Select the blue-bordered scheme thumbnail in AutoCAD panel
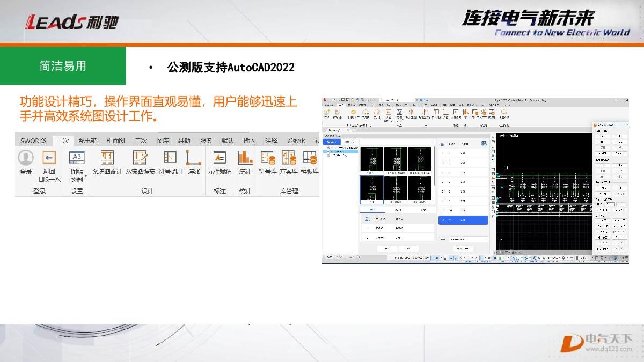Viewport: 644px width, 362px height. [x=371, y=189]
